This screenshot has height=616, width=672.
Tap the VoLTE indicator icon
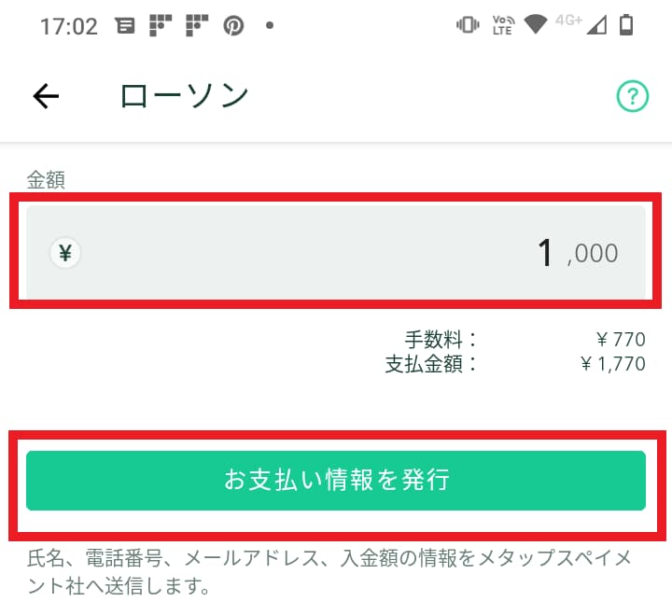[x=502, y=25]
